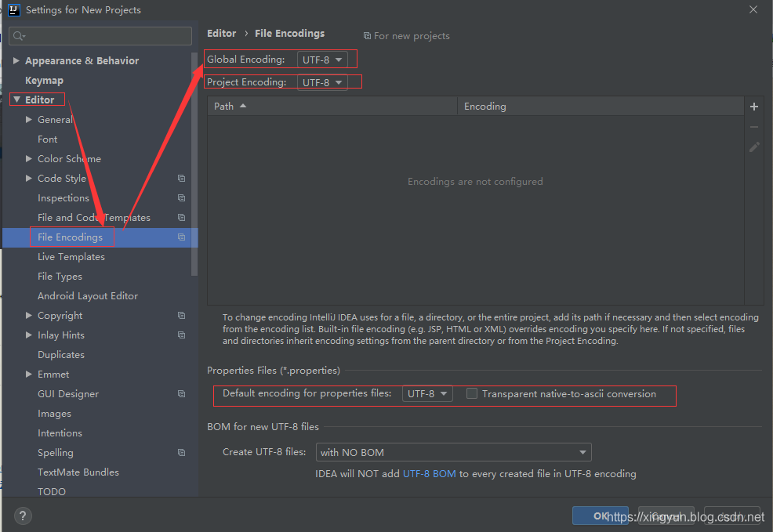Open Live Templates settings

(71, 257)
